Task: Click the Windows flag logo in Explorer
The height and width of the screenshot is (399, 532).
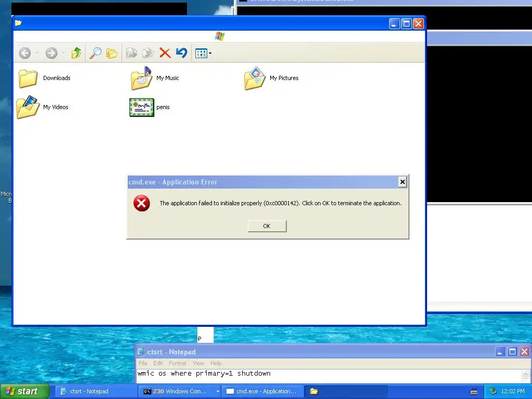Action: 220,36
